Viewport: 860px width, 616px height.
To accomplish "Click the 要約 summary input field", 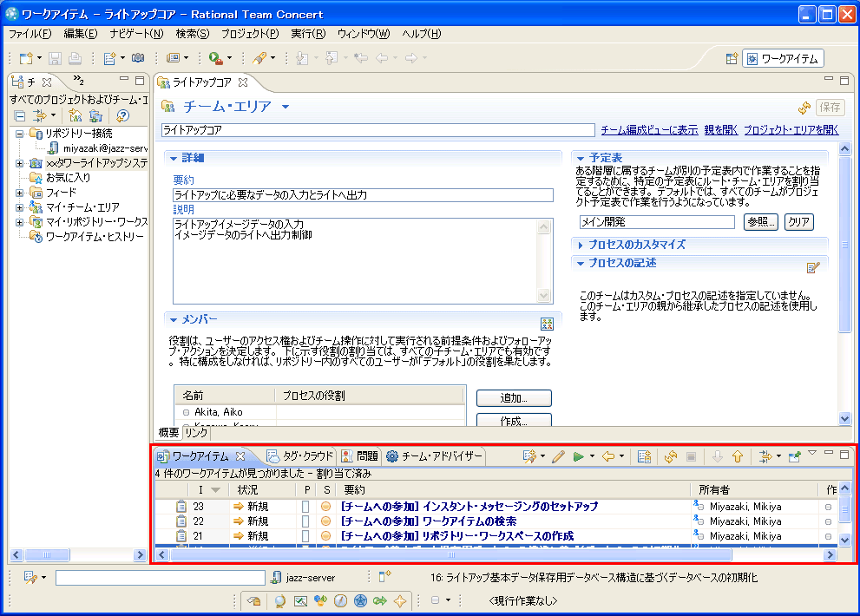I will tap(363, 195).
